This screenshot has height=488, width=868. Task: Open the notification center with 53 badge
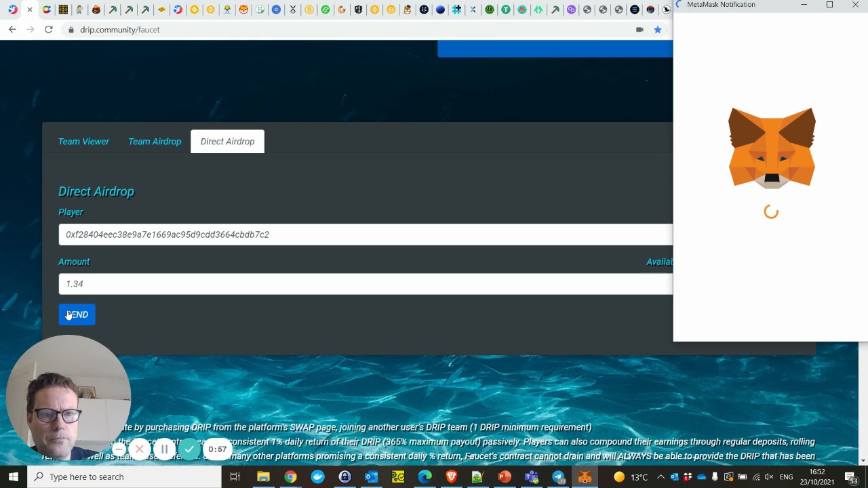tap(852, 477)
